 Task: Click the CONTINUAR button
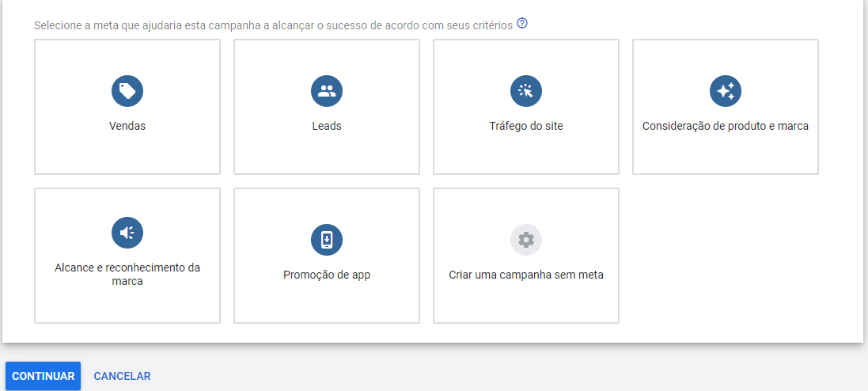point(44,376)
